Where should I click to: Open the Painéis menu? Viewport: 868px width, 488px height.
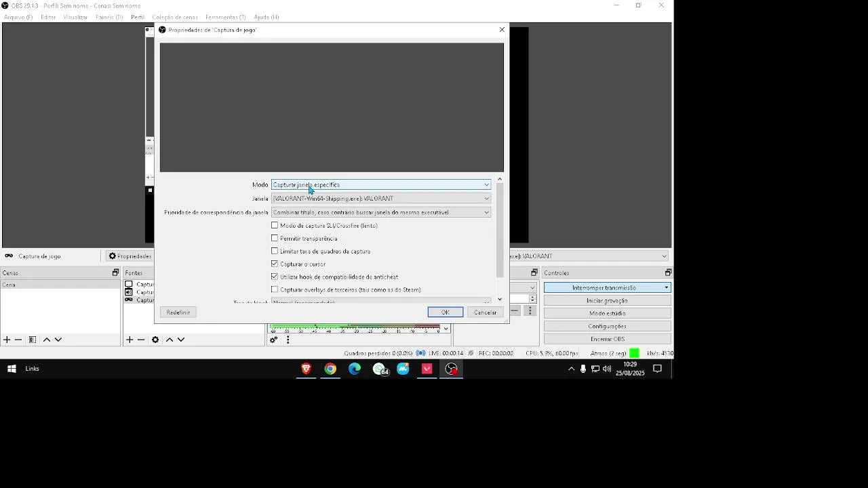[109, 17]
